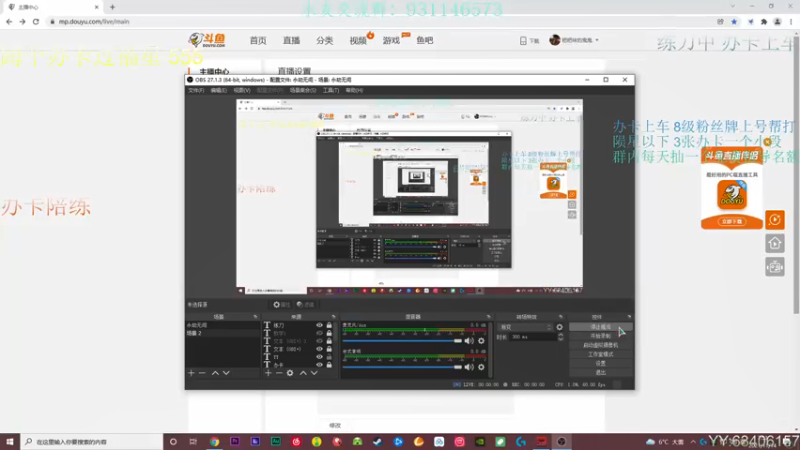Image resolution: width=800 pixels, height=450 pixels.
Task: Click the home icon on right floating sidebar
Action: coord(775,243)
